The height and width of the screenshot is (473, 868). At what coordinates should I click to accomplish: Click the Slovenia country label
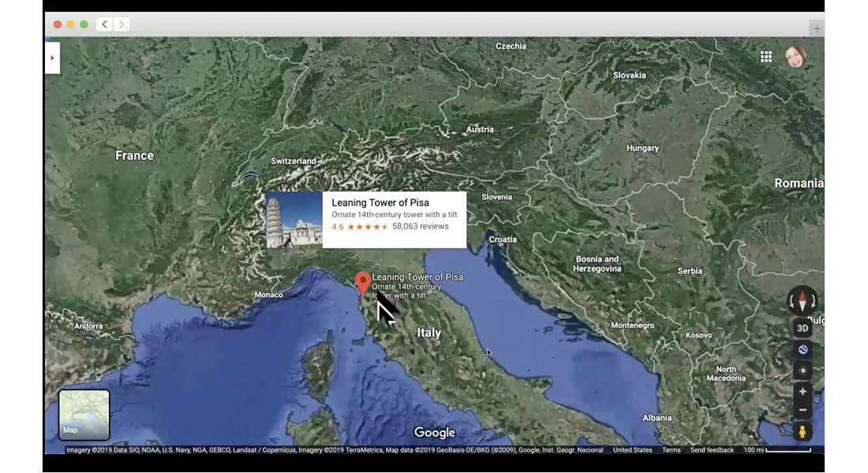pos(496,197)
